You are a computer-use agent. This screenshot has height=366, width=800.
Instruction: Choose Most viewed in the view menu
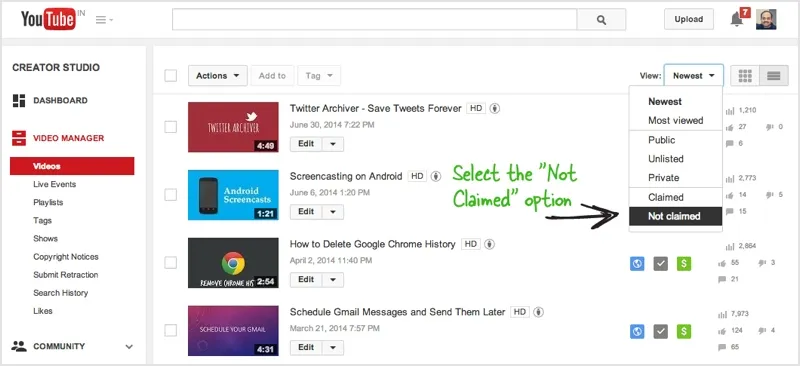pos(675,120)
